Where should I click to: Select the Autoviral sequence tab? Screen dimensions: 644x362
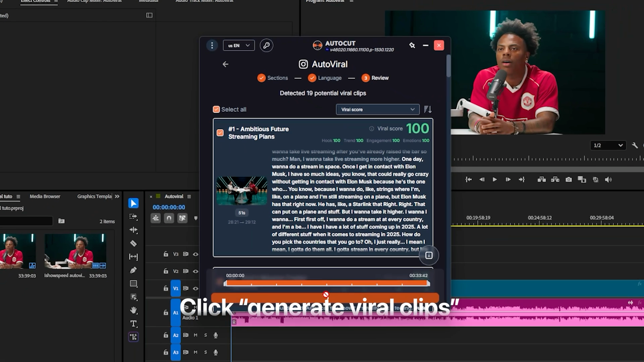(174, 196)
